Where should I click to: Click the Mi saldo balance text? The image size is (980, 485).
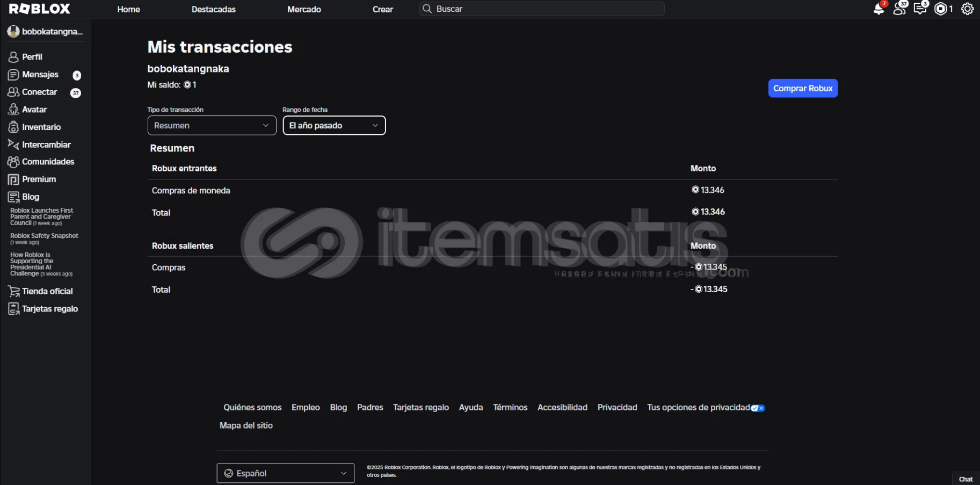(x=172, y=85)
